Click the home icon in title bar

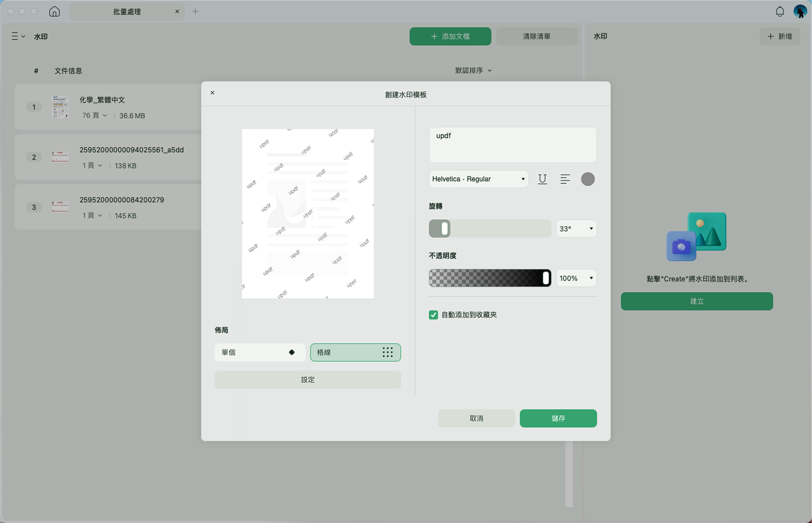tap(54, 11)
